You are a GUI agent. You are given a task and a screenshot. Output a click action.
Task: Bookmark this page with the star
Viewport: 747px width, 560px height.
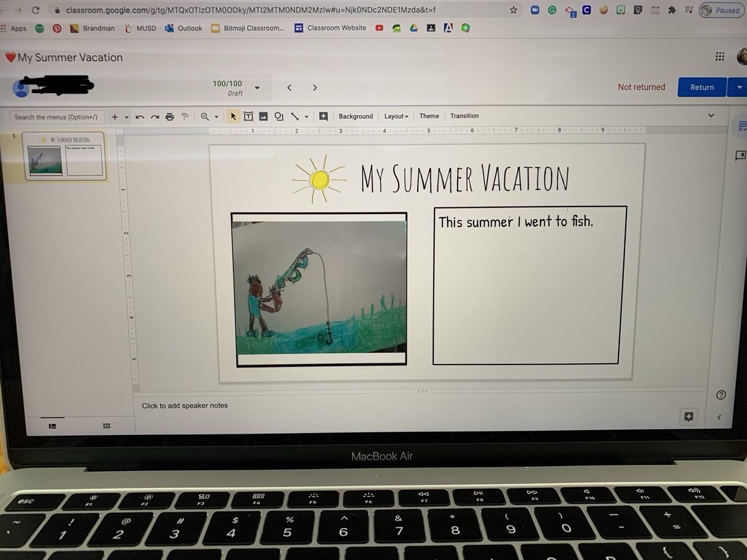[x=513, y=10]
